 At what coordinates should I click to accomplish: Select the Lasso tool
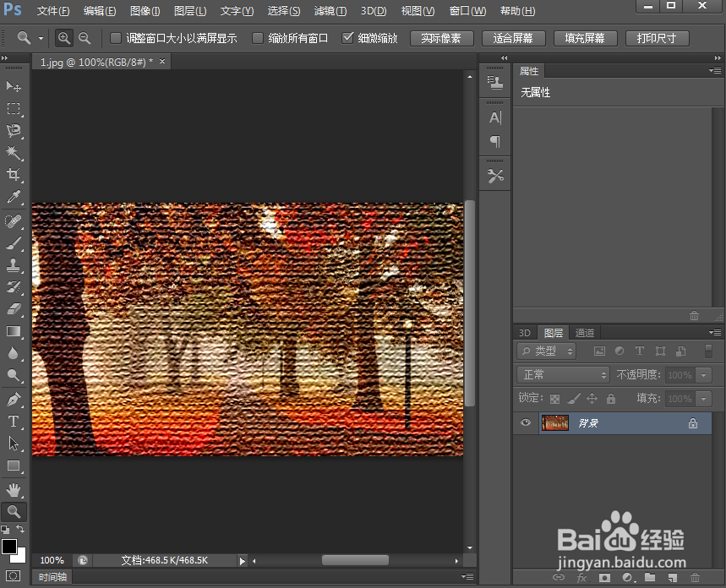[14, 131]
